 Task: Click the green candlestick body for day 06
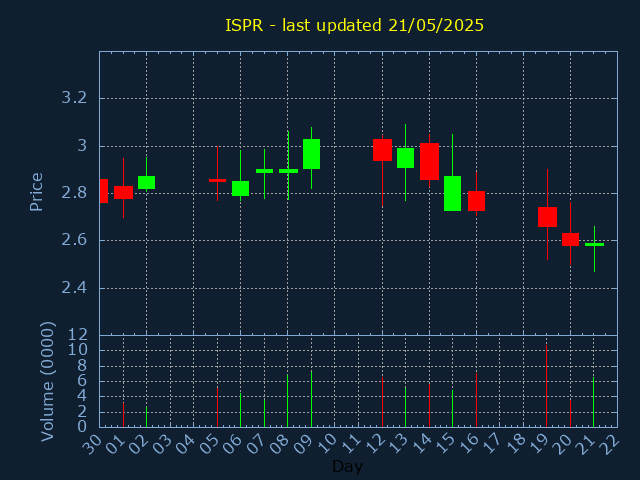240,188
